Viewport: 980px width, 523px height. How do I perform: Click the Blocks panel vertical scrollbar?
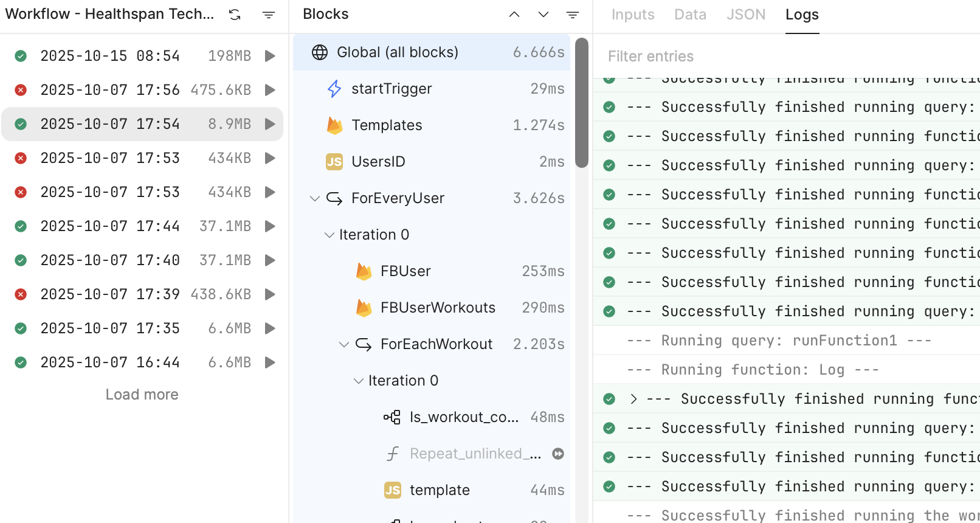[x=582, y=102]
